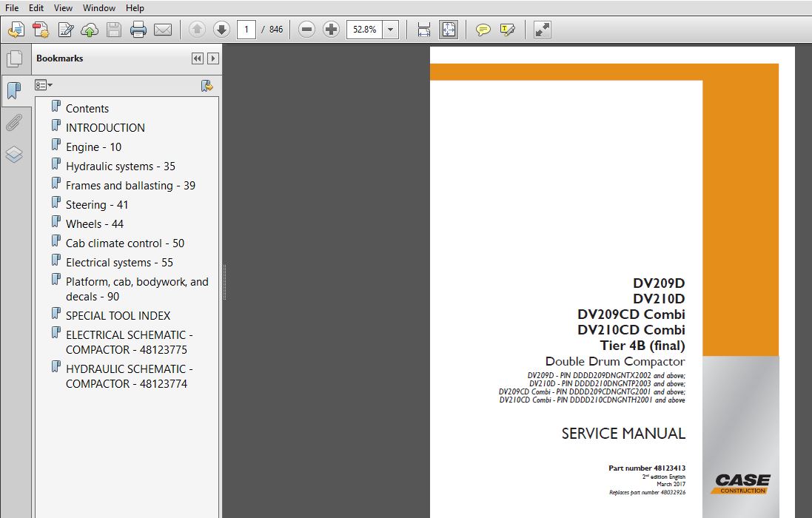Click the Tier 4B (final) text
The width and height of the screenshot is (812, 518).
tap(642, 345)
